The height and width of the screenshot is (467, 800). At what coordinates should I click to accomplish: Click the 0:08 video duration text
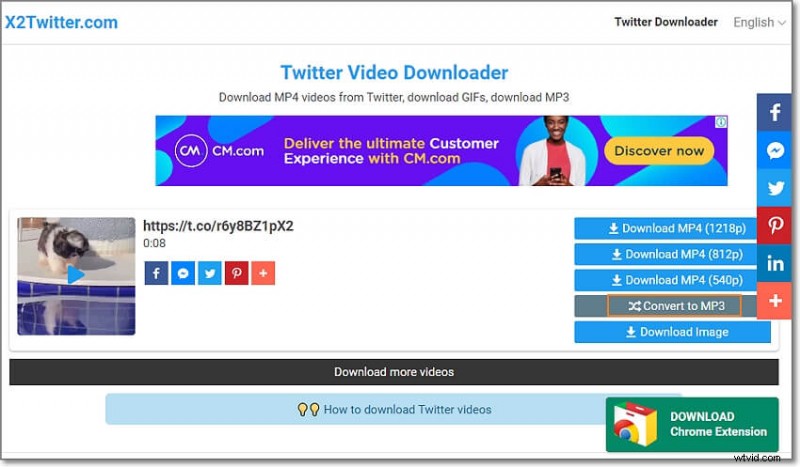(x=154, y=243)
